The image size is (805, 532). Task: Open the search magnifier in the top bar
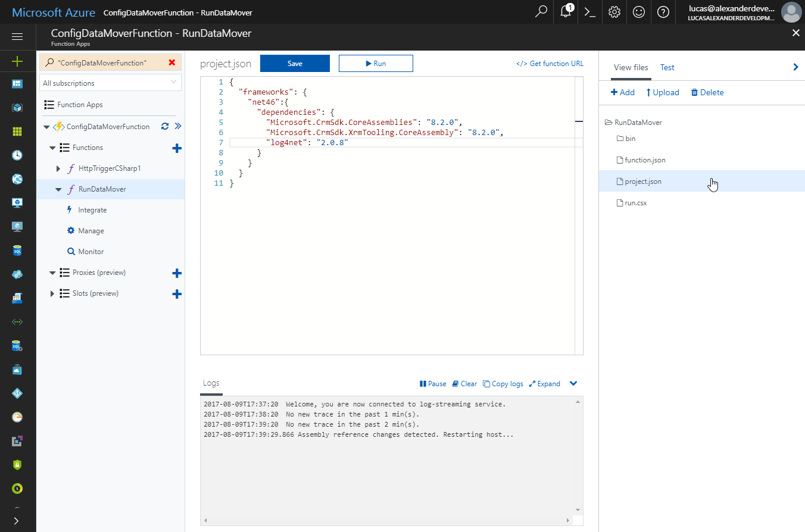(541, 12)
